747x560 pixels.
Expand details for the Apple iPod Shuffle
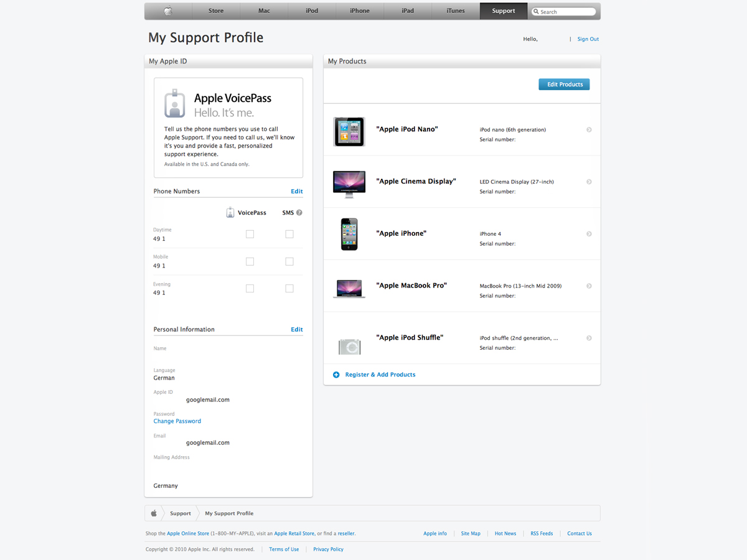point(589,338)
